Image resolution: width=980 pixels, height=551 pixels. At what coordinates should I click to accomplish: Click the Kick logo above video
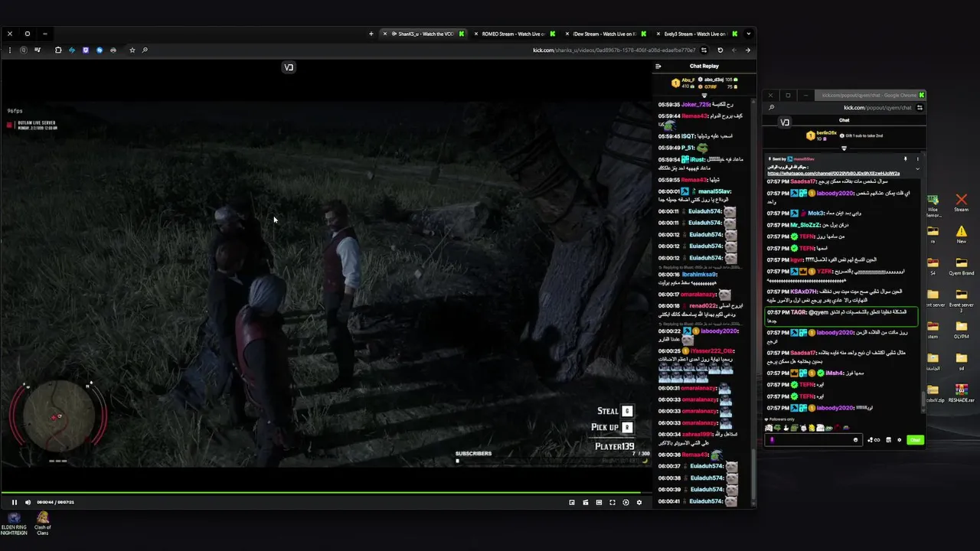289,67
